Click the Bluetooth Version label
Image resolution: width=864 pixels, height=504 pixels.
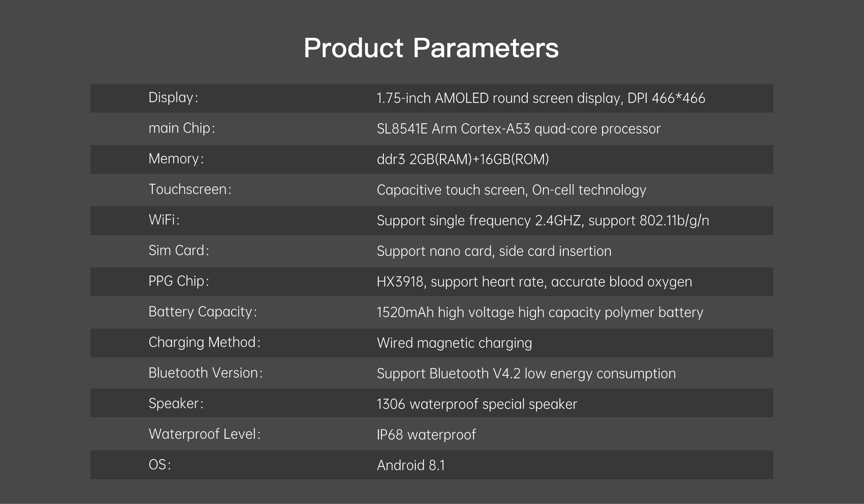tap(205, 373)
